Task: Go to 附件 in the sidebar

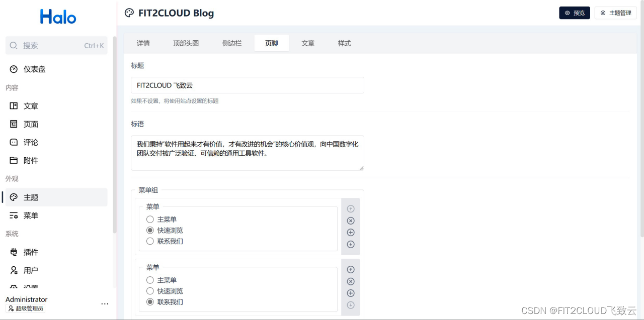Action: pyautogui.click(x=56, y=161)
